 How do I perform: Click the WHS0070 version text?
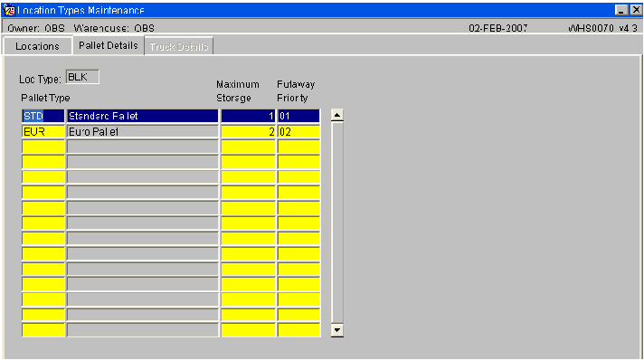603,28
